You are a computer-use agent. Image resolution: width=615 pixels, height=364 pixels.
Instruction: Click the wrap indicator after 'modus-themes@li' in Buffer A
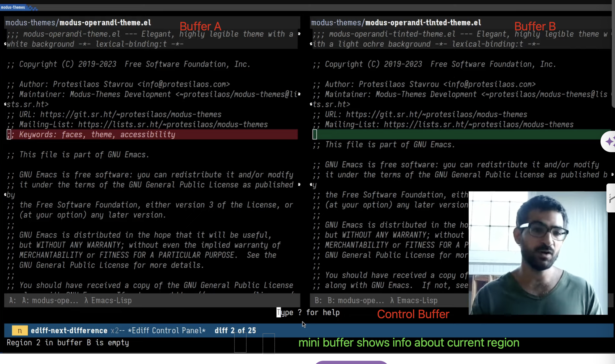click(299, 94)
